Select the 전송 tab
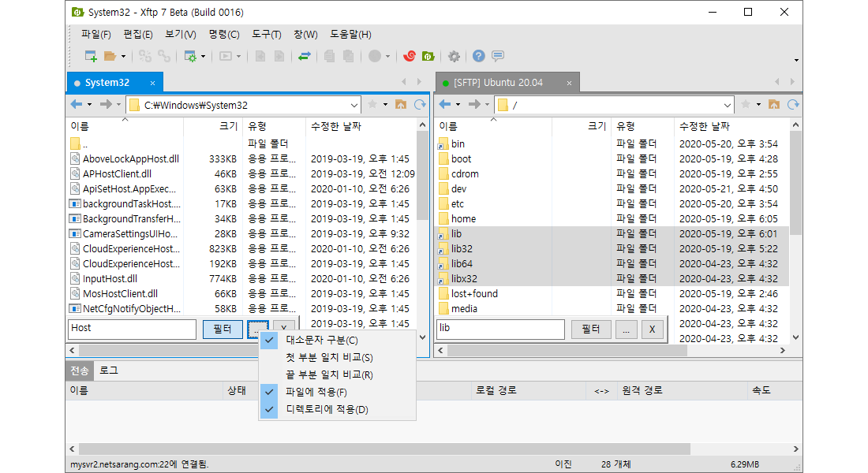Viewport: 868px width, 473px height. pos(80,371)
